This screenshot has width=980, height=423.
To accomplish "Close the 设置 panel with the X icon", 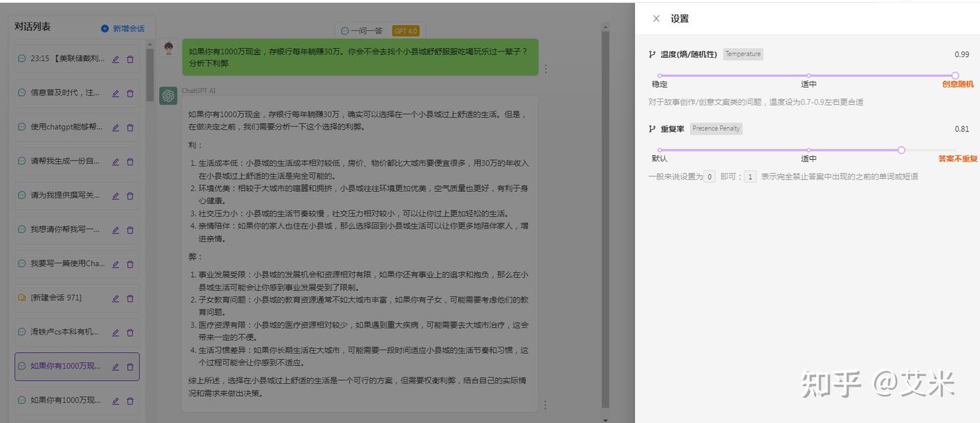I will pos(656,18).
